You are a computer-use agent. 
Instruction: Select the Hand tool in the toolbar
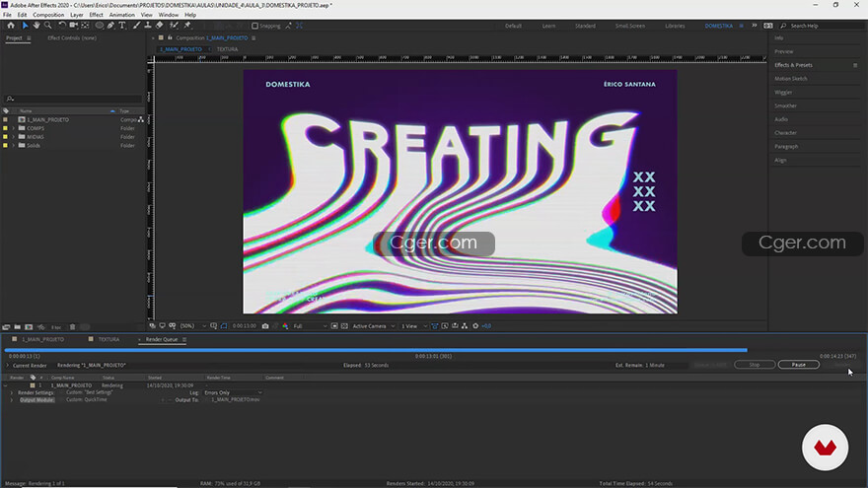pyautogui.click(x=36, y=26)
